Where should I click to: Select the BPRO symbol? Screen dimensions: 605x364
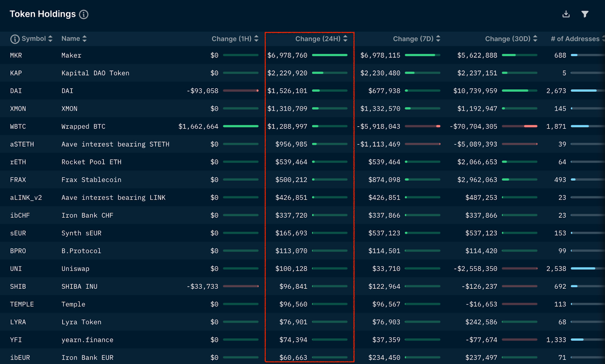(18, 251)
